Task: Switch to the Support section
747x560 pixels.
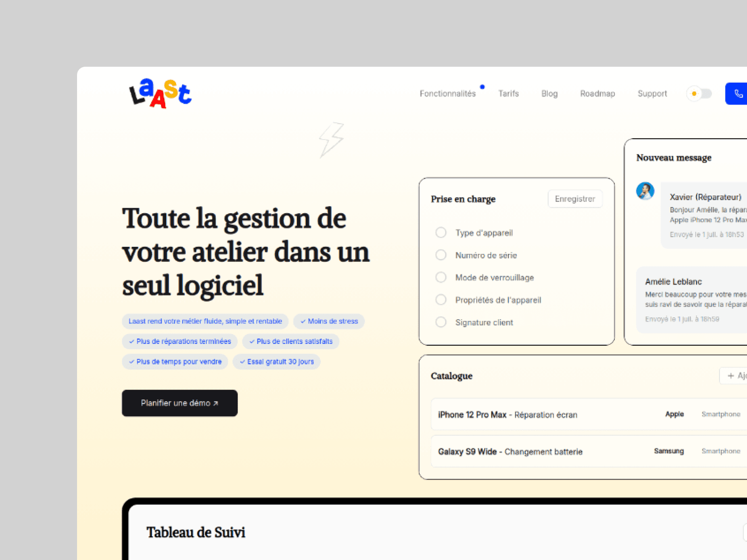Action: point(652,93)
